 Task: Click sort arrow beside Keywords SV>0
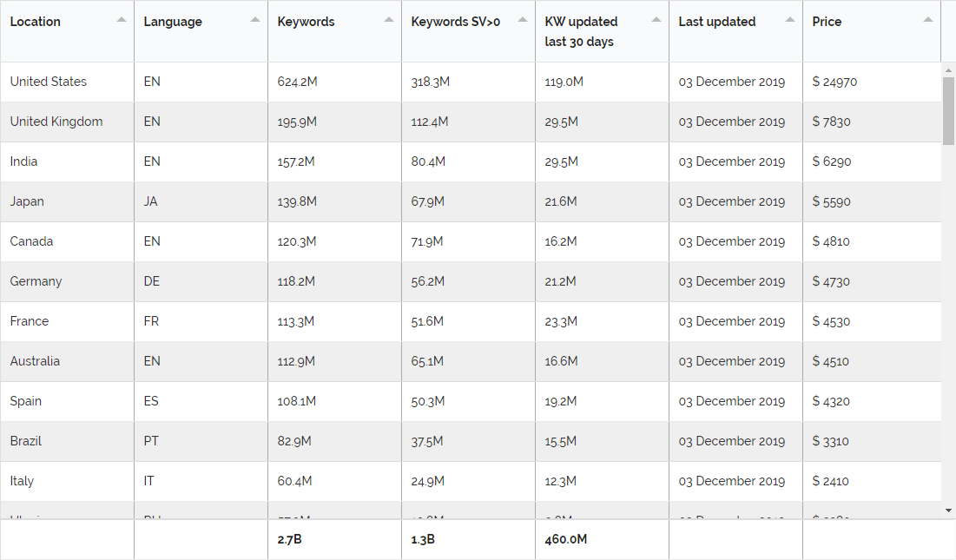523,19
